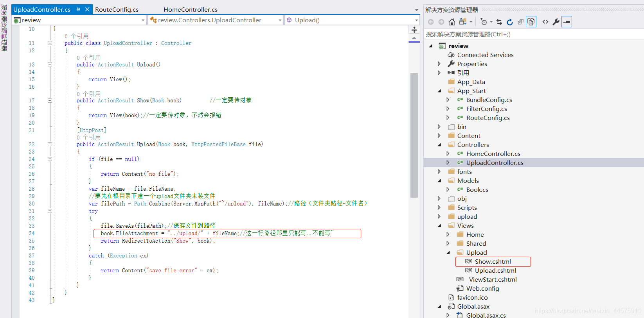Image resolution: width=644 pixels, height=318 pixels.
Task: Toggle the Preview Selected Items button
Action: 567,22
